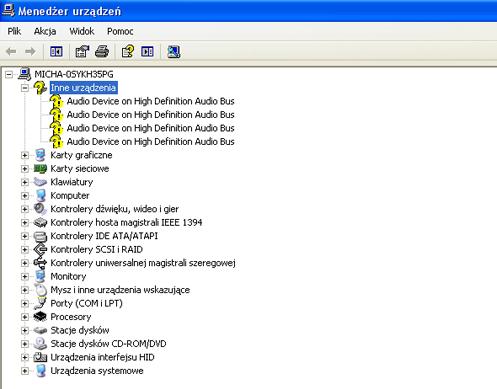The width and height of the screenshot is (497, 389).
Task: Open Properties toolbar icon
Action: click(82, 52)
